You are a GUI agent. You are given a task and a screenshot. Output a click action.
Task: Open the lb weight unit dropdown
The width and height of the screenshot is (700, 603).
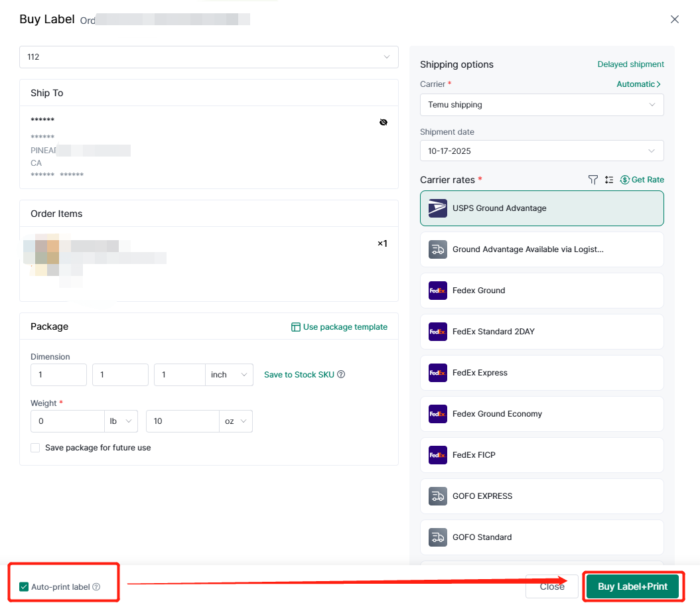click(x=121, y=421)
